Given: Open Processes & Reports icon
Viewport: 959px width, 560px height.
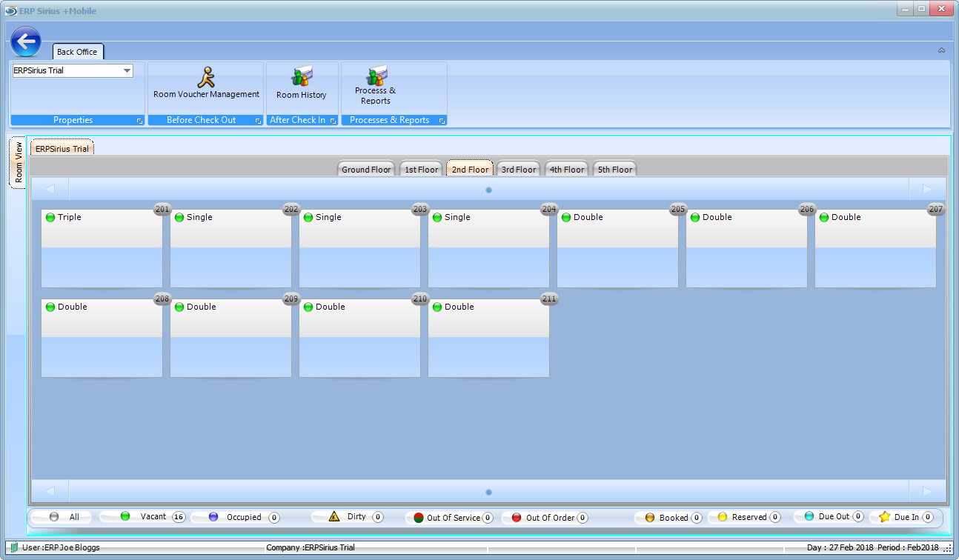Looking at the screenshot, I should click(376, 76).
